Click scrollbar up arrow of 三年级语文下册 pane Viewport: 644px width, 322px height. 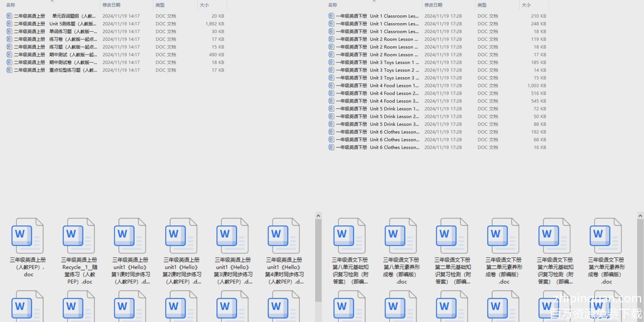point(640,216)
